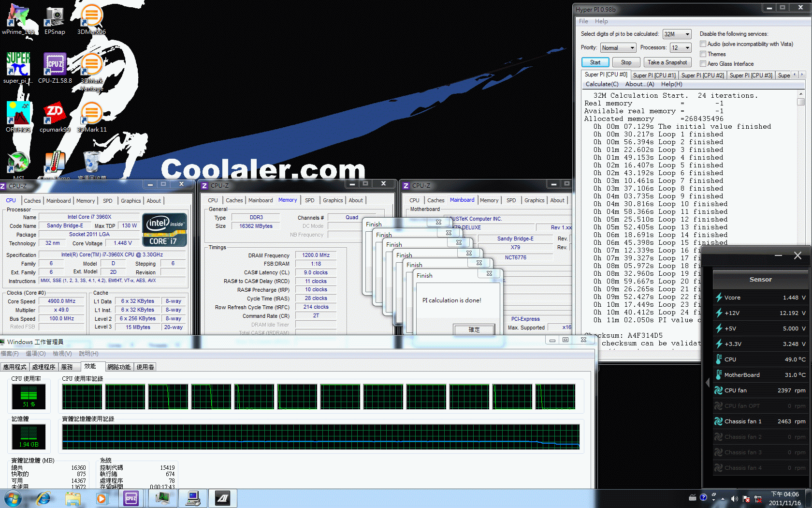Open 3DMark Vantage desktop shortcut
The width and height of the screenshot is (812, 508).
tap(91, 72)
